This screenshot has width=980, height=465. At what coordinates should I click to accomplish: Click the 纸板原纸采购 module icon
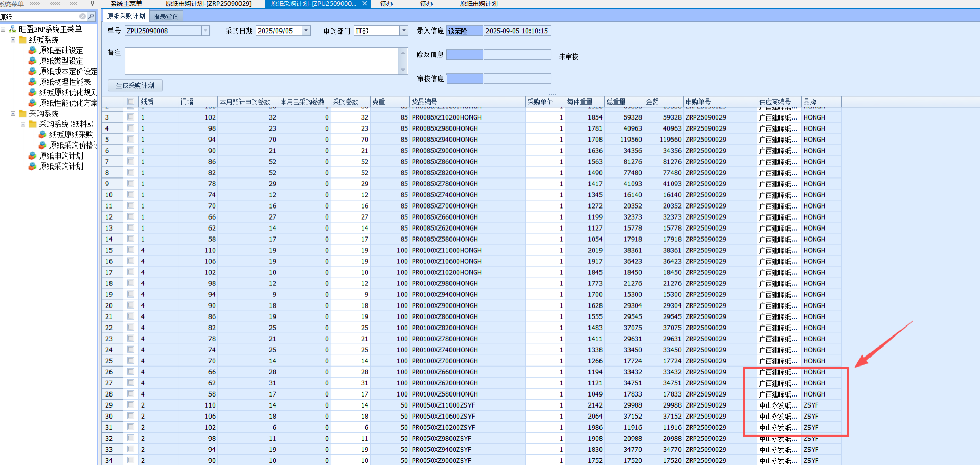pyautogui.click(x=43, y=134)
